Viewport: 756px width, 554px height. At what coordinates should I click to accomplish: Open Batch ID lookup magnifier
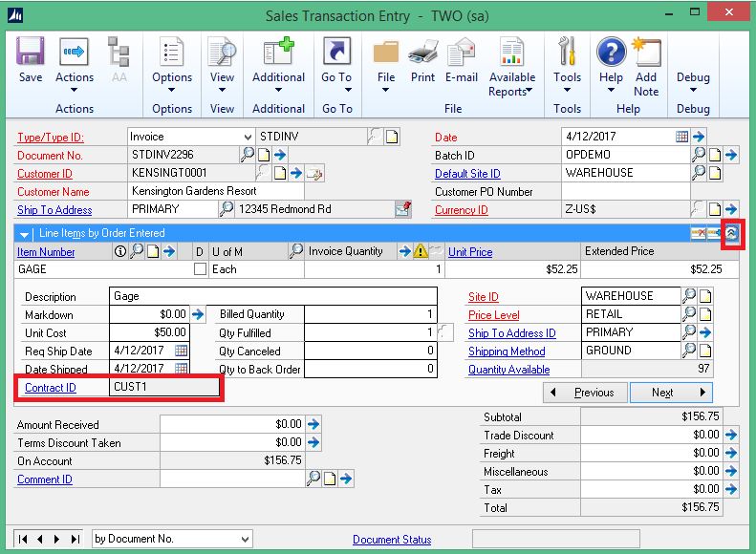(698, 155)
